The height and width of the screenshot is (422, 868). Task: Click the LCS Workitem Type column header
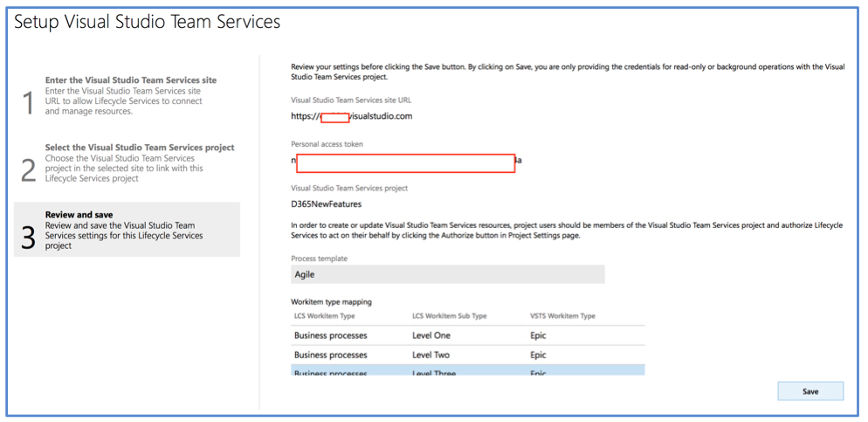tap(324, 316)
